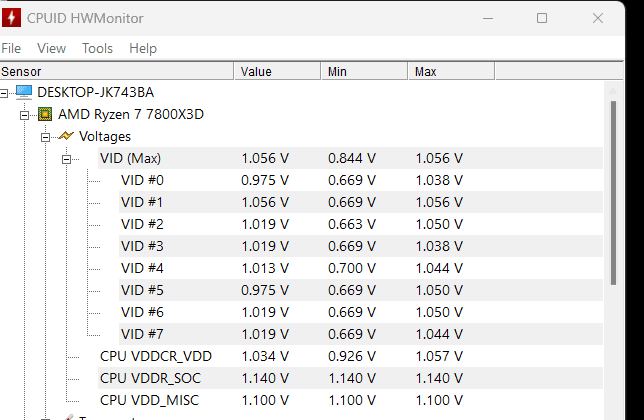
Task: Open the Tools menu
Action: point(97,48)
